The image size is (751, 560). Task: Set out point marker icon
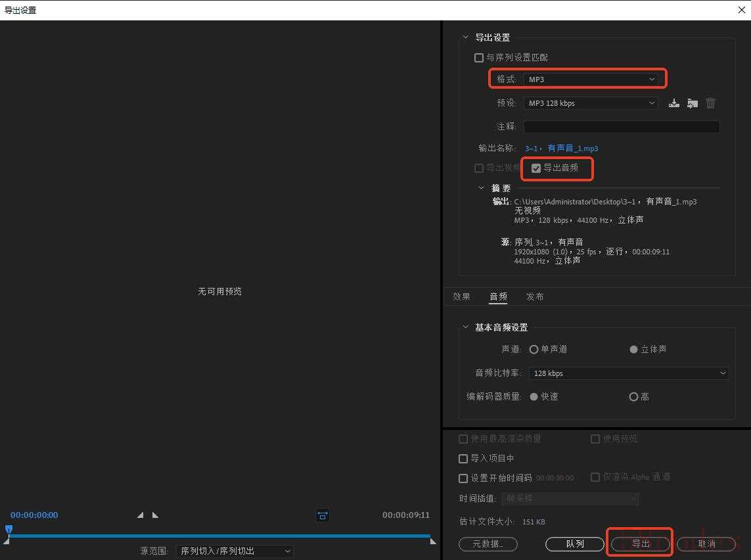click(155, 515)
